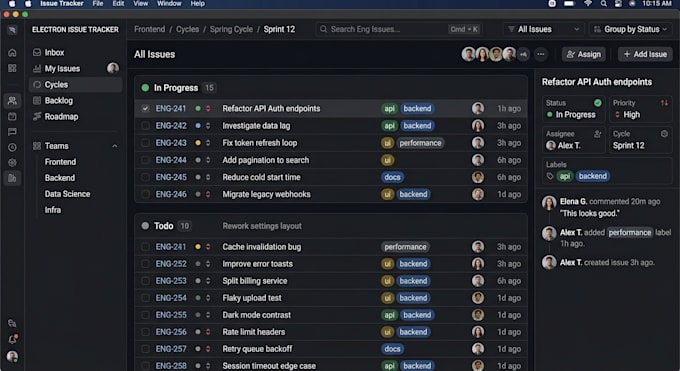The image size is (680, 371).
Task: Focus the Search Eng Issues field
Action: tap(399, 29)
